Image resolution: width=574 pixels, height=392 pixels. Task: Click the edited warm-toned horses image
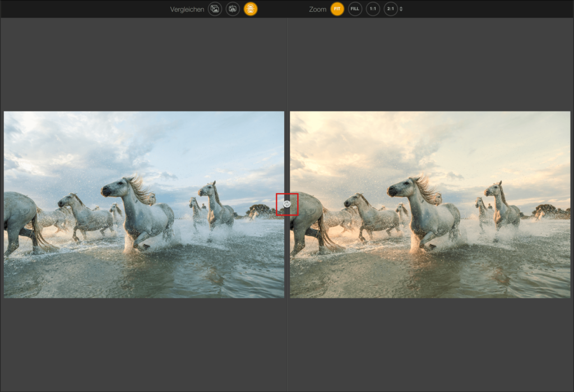[430, 204]
